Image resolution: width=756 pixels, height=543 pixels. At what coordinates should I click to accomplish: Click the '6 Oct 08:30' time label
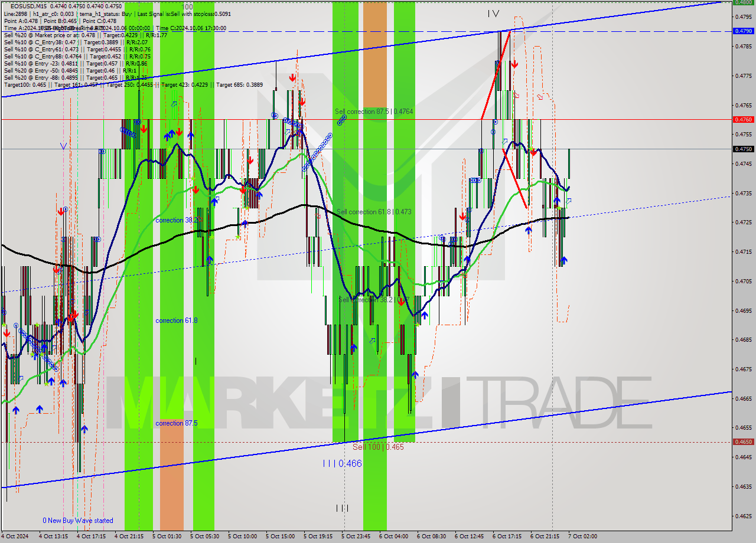point(432,537)
